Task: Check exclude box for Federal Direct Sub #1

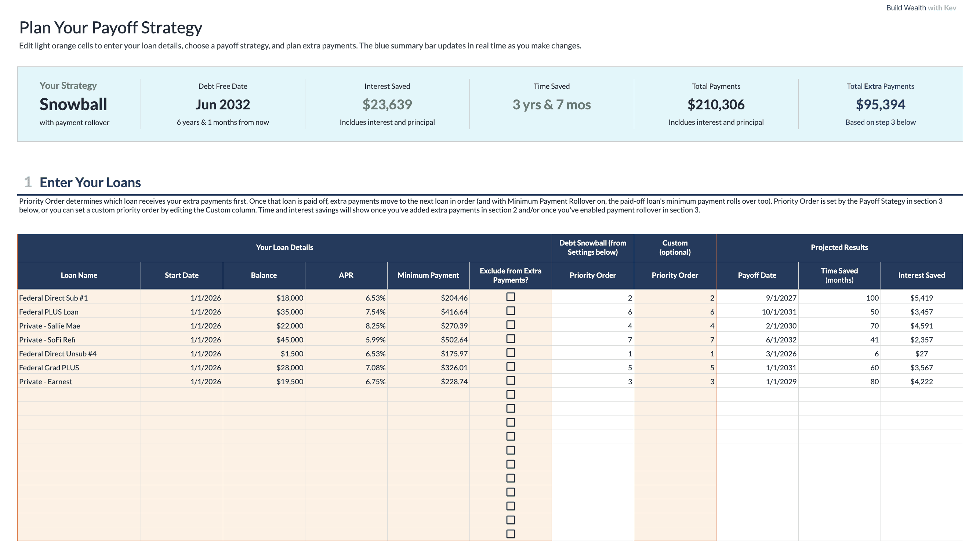Action: (x=511, y=297)
